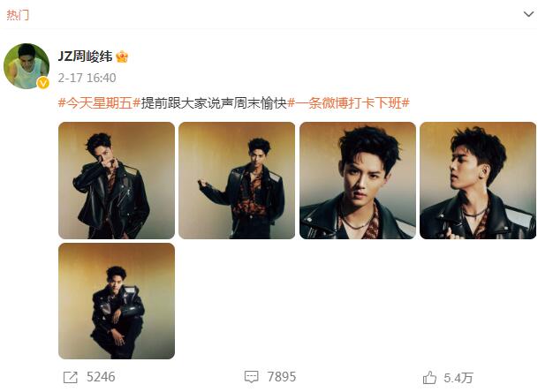Screen dimensions: 553x392
Task: Expand the post options chevron
Action: pos(528,14)
